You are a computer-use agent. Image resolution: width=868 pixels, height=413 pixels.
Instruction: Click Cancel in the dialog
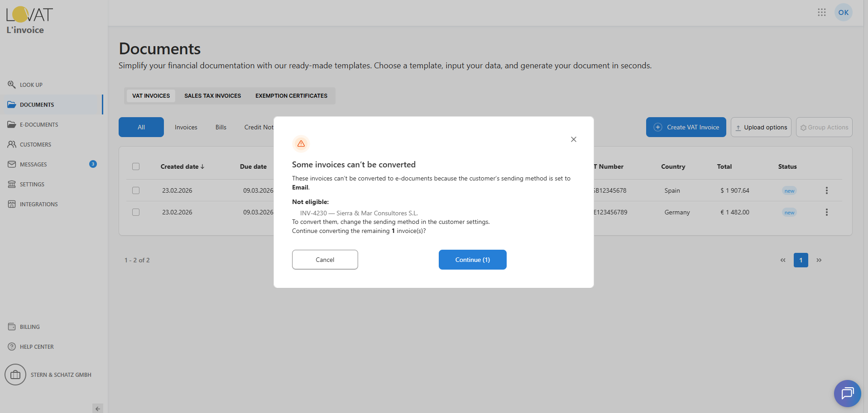coord(325,260)
